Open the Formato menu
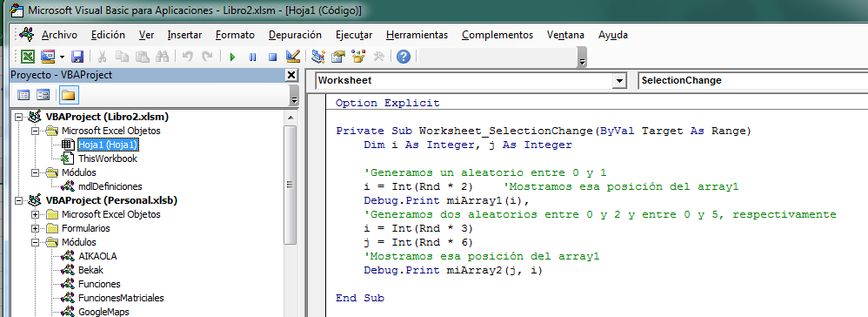The height and width of the screenshot is (317, 868). click(236, 35)
